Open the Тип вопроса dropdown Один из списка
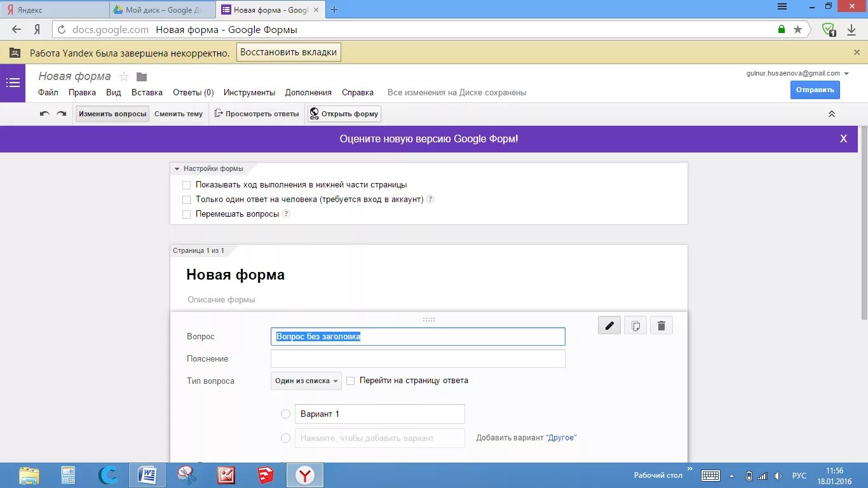The width and height of the screenshot is (868, 488). (306, 381)
